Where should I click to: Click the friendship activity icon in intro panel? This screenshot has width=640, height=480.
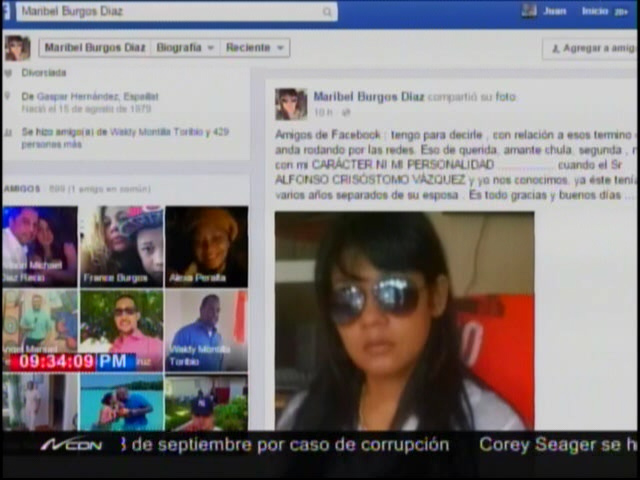pos(9,132)
